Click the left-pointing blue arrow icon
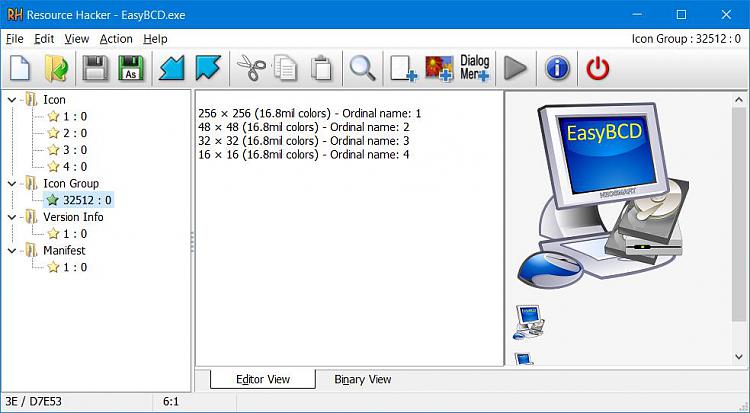750x413 pixels. (x=172, y=68)
